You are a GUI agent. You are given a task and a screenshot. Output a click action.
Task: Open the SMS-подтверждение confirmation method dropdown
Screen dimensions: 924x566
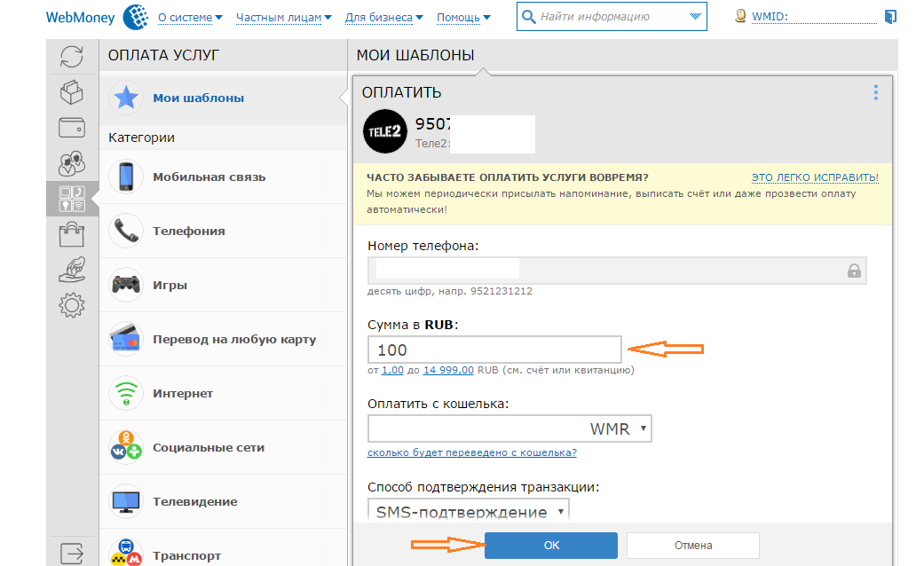point(468,512)
